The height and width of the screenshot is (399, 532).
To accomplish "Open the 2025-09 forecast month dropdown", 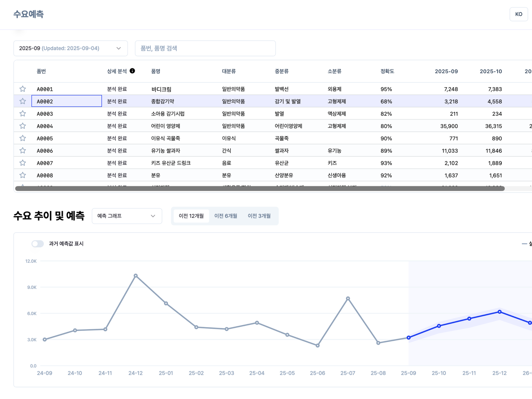I will [x=71, y=48].
